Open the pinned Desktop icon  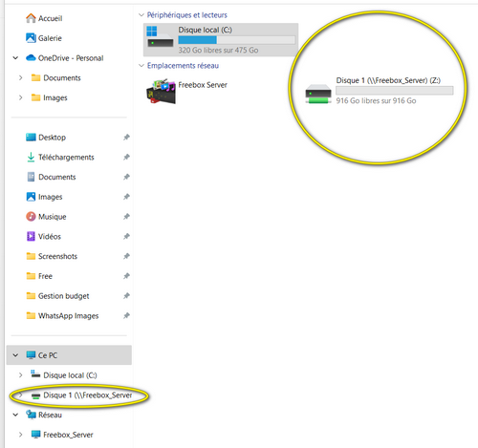point(31,138)
